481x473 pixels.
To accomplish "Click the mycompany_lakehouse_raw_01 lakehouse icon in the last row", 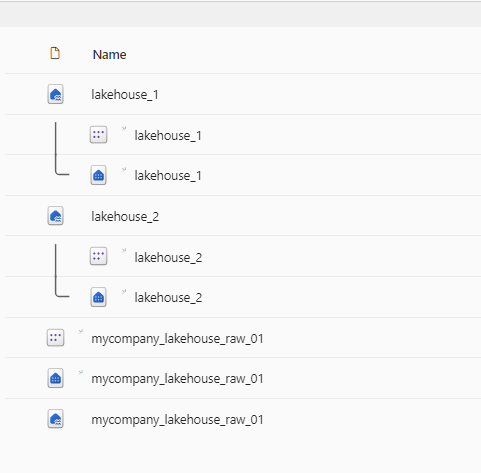I will click(x=55, y=419).
